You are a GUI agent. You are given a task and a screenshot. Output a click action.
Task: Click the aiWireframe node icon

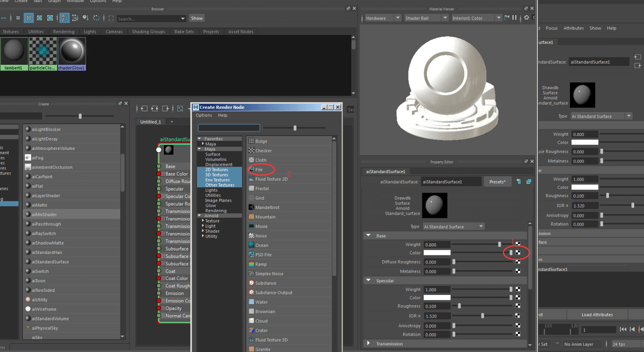pyautogui.click(x=28, y=309)
